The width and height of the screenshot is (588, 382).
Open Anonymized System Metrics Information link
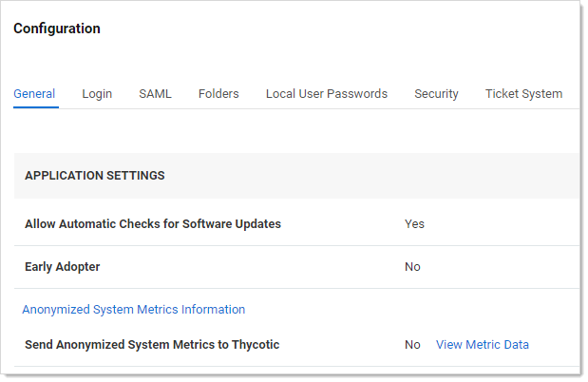point(134,310)
